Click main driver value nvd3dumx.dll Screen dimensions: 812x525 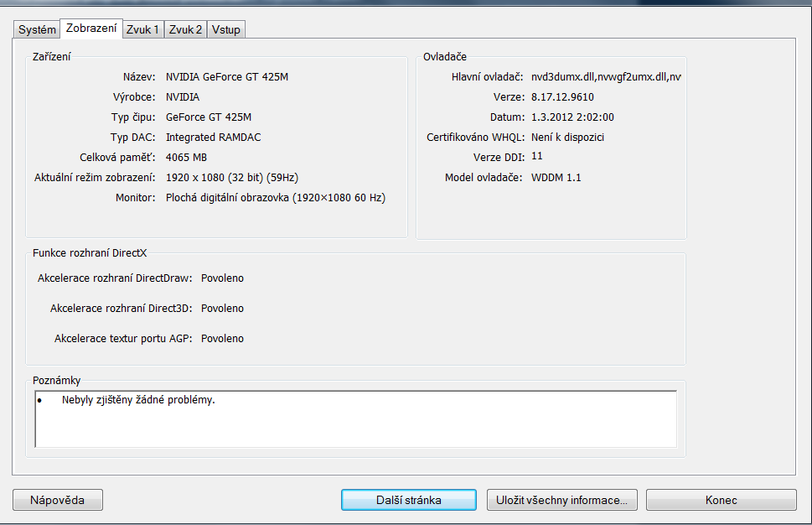click(606, 76)
